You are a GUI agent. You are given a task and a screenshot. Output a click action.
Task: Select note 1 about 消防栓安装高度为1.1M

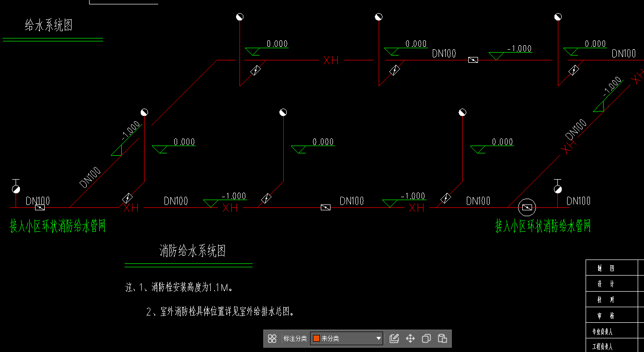click(x=180, y=288)
